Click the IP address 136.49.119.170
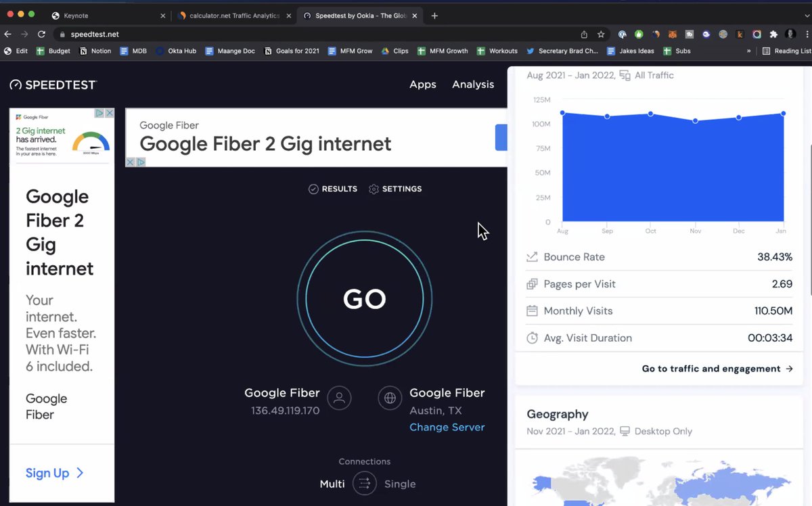812x506 pixels. pos(285,411)
